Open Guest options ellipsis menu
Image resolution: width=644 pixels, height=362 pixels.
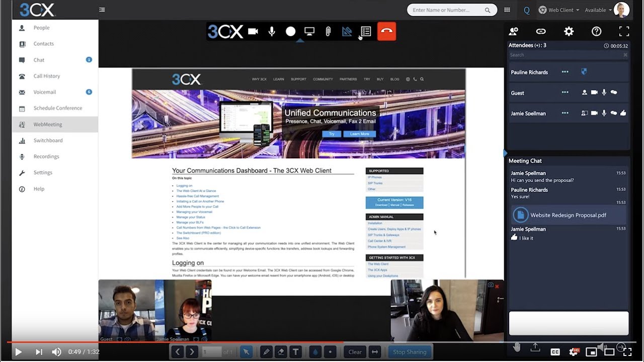coord(565,93)
